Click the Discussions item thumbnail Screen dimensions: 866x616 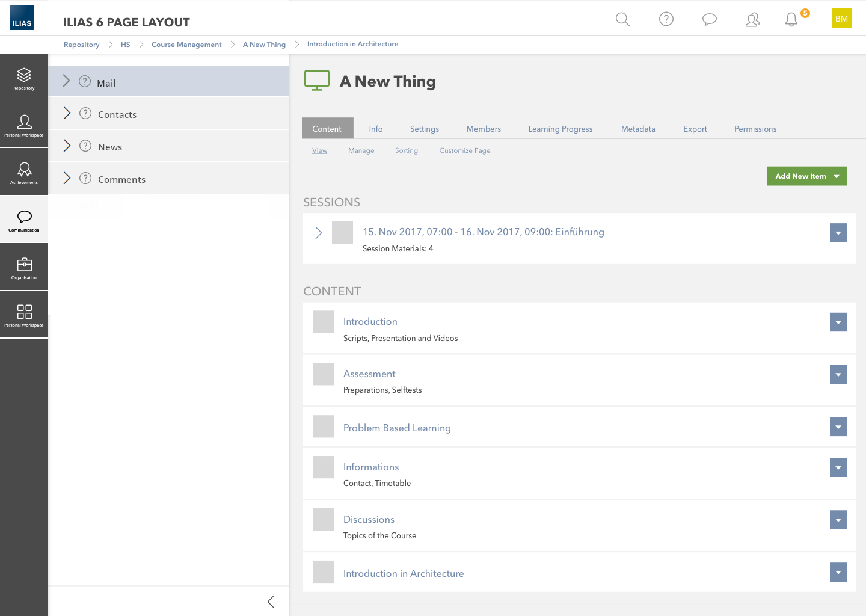coord(323,519)
